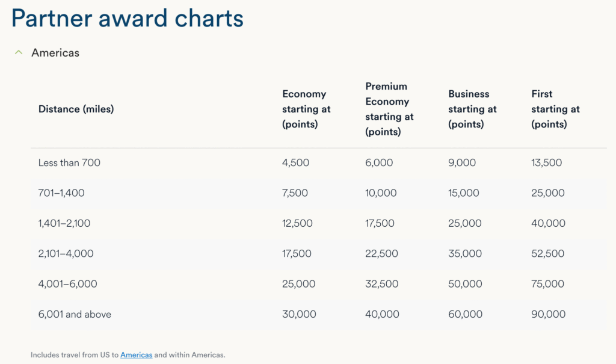Open the Americas hyperlink in footnote
616x364 pixels.
[x=136, y=355]
